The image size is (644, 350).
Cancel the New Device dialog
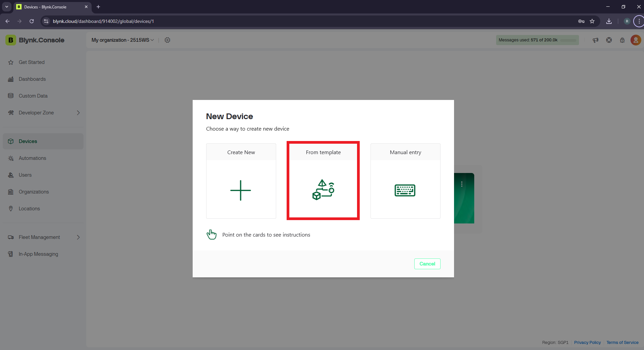427,264
